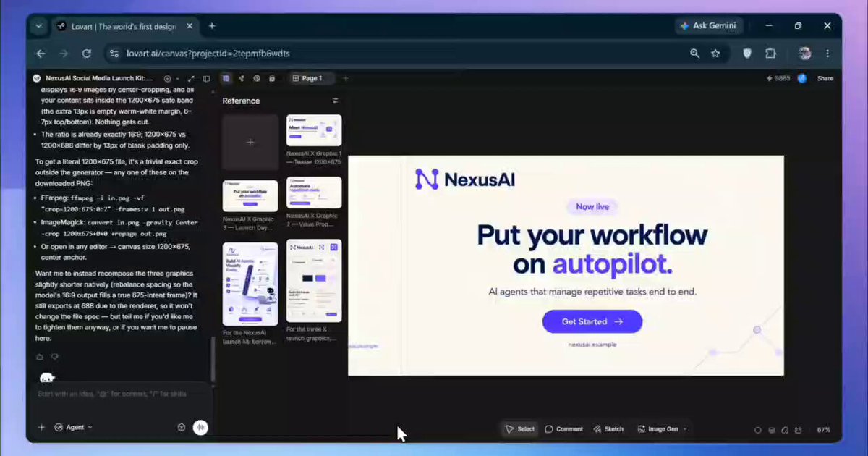Image resolution: width=868 pixels, height=456 pixels.
Task: Go back with the browser back arrow
Action: click(x=41, y=54)
